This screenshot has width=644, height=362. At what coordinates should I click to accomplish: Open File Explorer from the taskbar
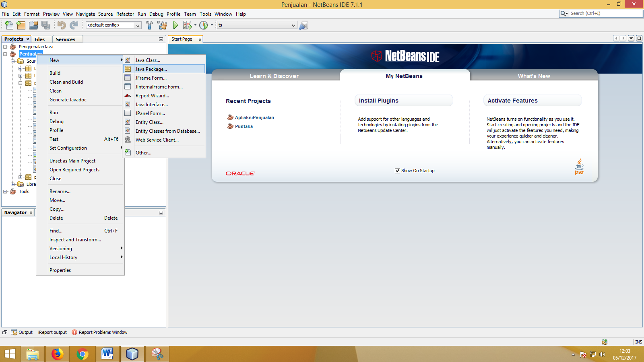pos(33,354)
